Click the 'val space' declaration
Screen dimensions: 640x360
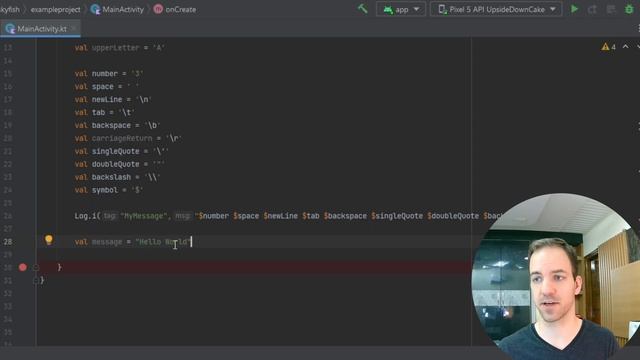pyautogui.click(x=107, y=87)
